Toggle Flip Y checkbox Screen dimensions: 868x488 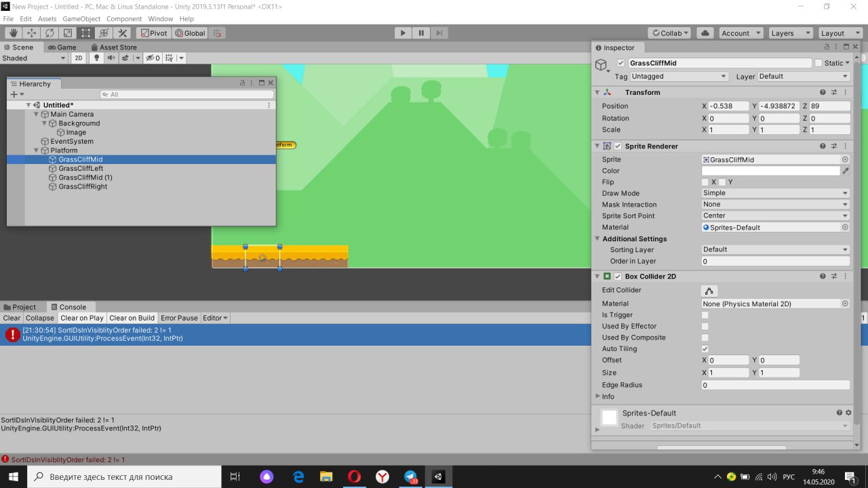tap(723, 182)
